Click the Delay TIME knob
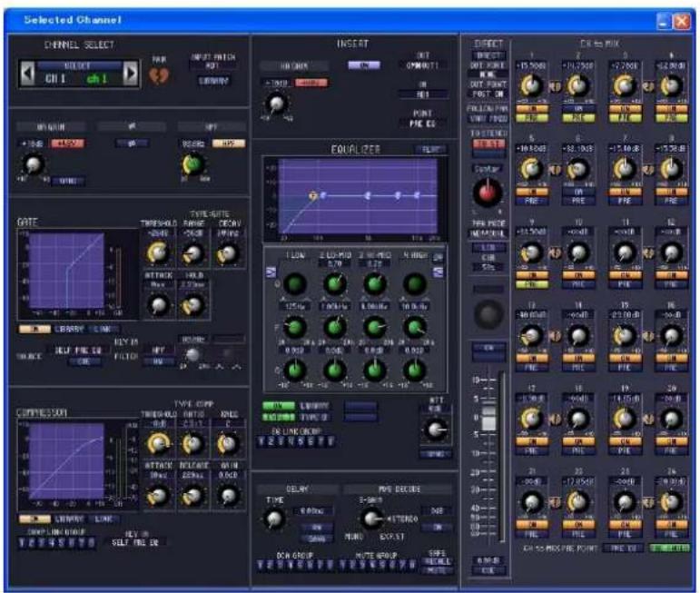This screenshot has height=593, width=700. [x=274, y=519]
